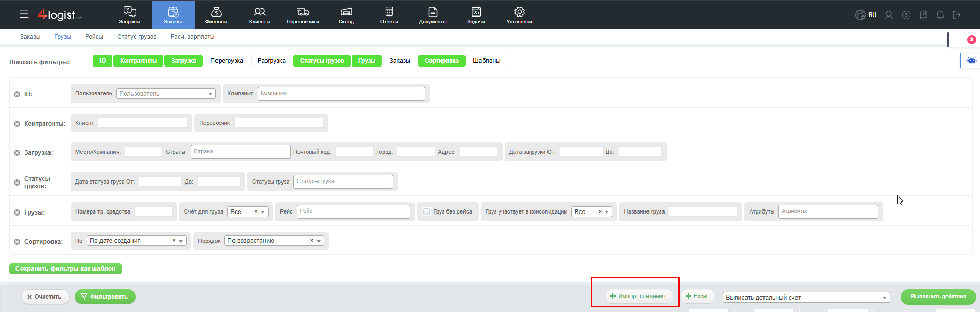The height and width of the screenshot is (312, 980).
Task: Check the Груз без рейса checkbox
Action: (426, 211)
